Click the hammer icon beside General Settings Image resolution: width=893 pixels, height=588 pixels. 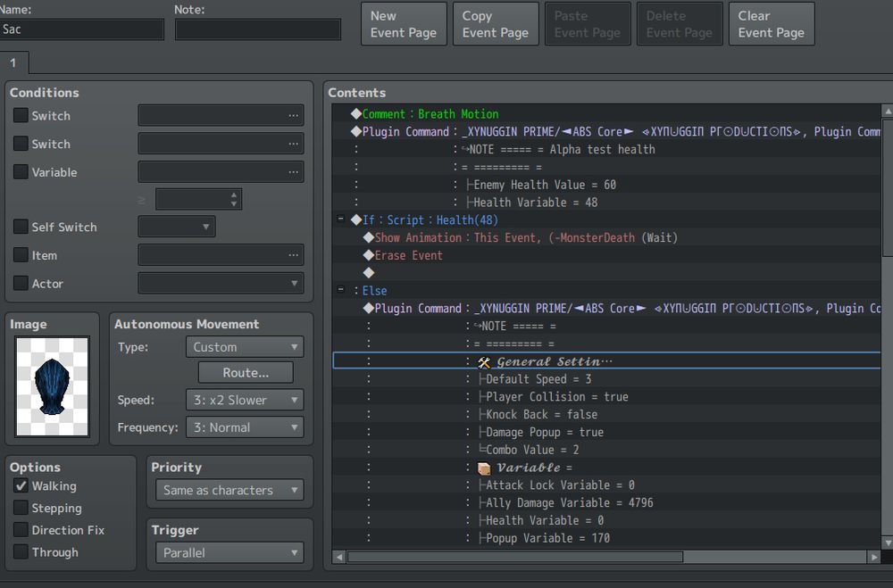[484, 361]
